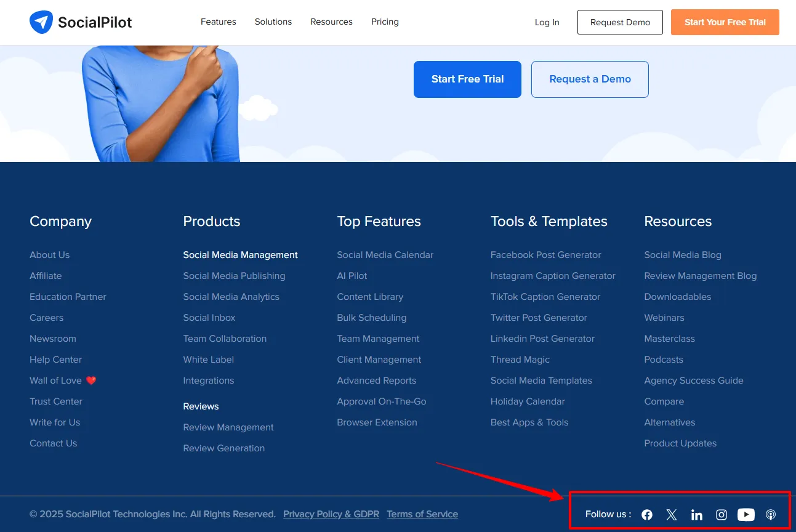This screenshot has width=796, height=532.
Task: Click the orange Start Your Free Trial button
Action: pyautogui.click(x=725, y=22)
